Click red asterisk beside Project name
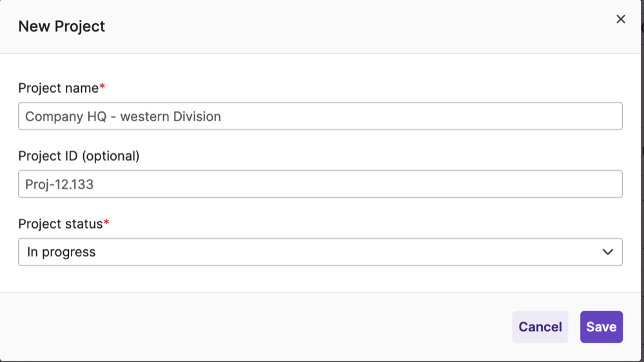The width and height of the screenshot is (644, 362). coord(102,87)
